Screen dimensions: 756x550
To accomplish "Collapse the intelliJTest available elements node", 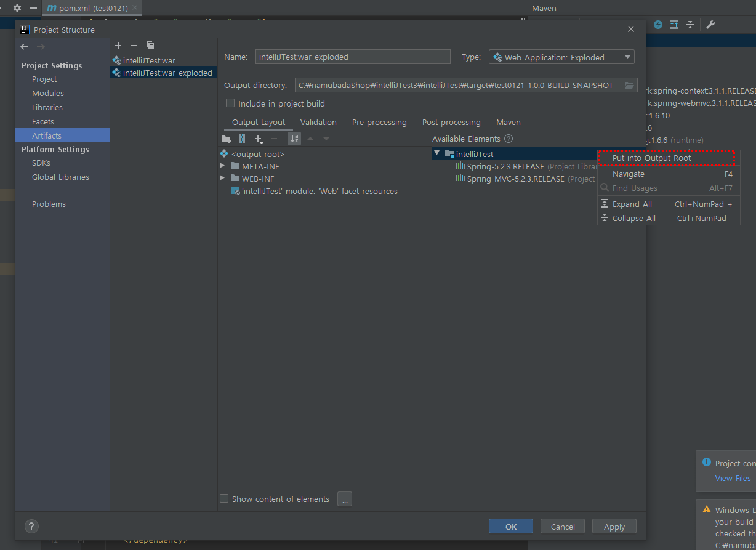I will click(436, 153).
